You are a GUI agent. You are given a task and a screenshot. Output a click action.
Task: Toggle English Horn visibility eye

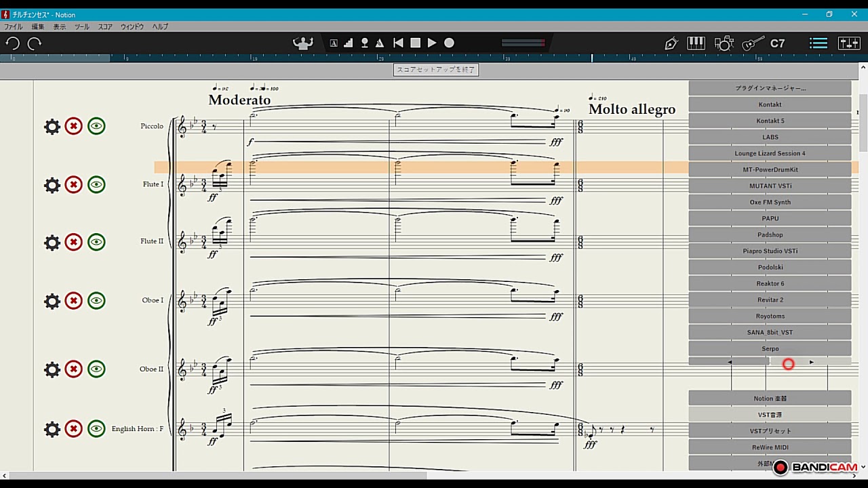[96, 429]
